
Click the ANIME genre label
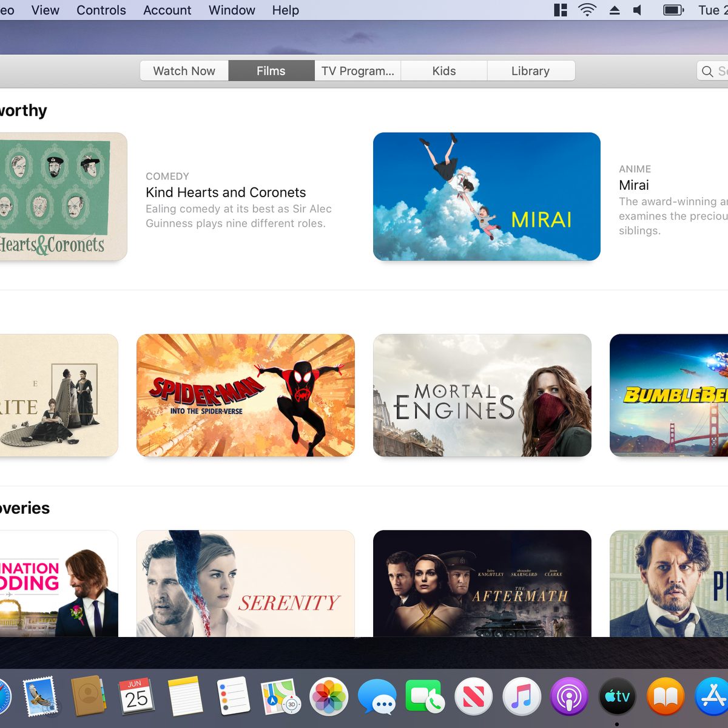tap(635, 169)
